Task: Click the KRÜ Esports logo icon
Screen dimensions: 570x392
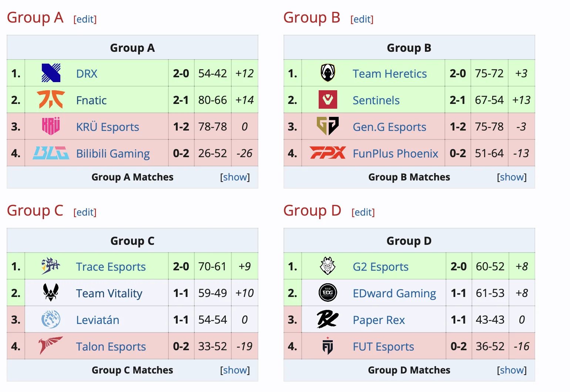Action: point(51,126)
